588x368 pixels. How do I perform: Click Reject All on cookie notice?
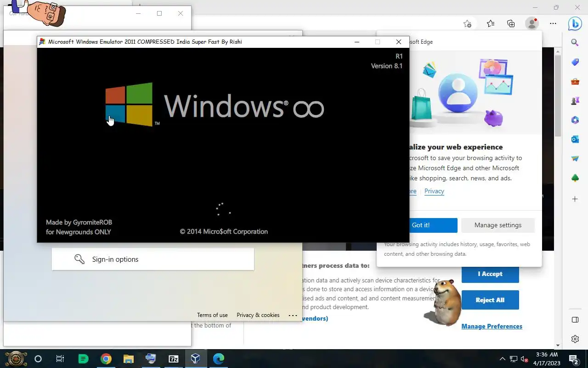pyautogui.click(x=490, y=300)
